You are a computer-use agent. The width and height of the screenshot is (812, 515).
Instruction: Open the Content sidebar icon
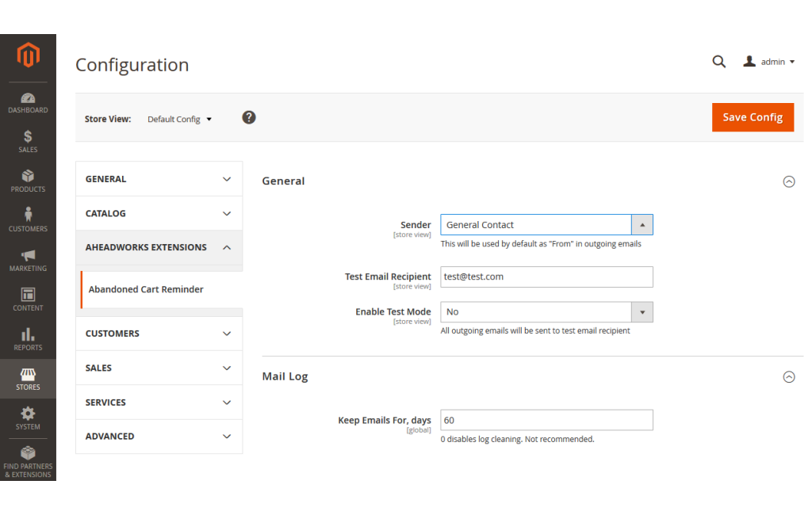tap(28, 299)
